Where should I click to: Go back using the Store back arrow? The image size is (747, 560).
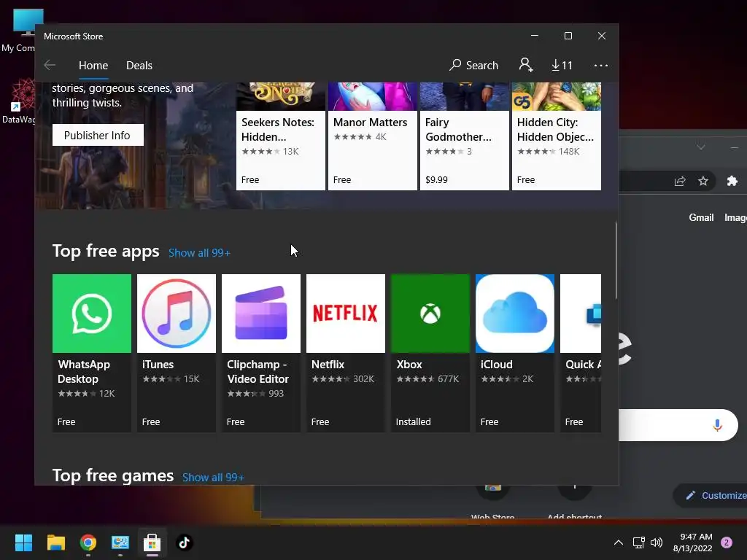coord(50,65)
